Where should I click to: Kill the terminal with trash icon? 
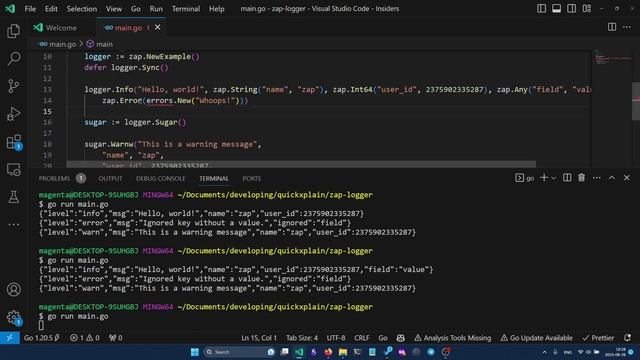click(x=581, y=178)
